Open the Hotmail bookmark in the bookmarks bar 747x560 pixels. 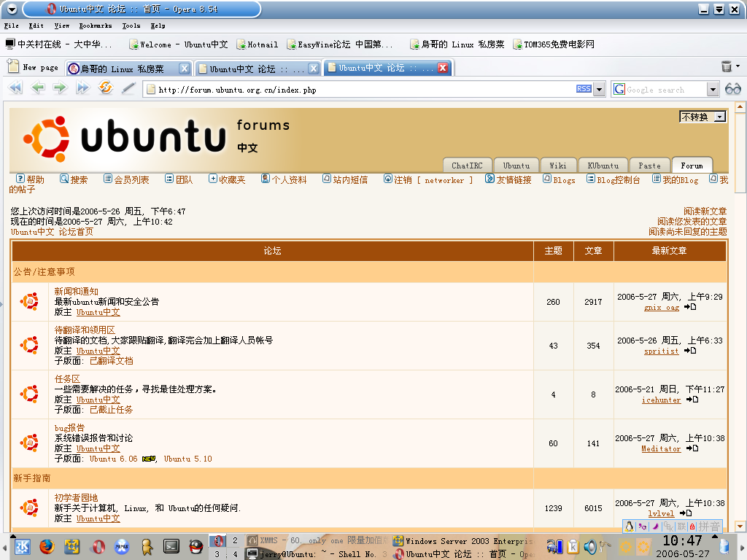coord(258,44)
